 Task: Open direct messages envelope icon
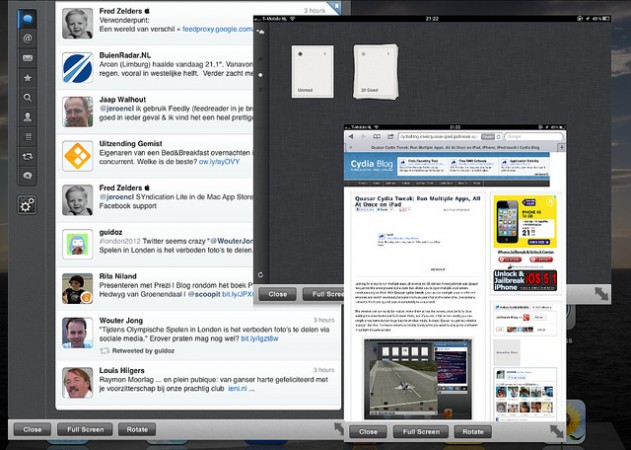27,58
